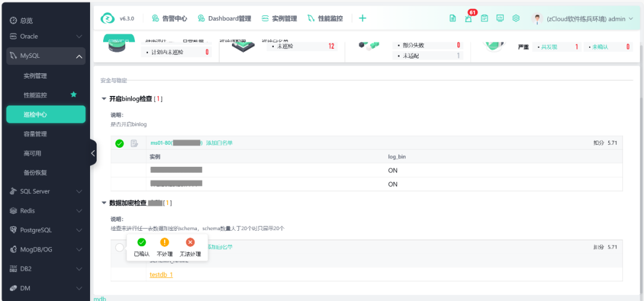This screenshot has width=644, height=301.
Task: Click the PostgreSQL elephant icon
Action: [13, 230]
